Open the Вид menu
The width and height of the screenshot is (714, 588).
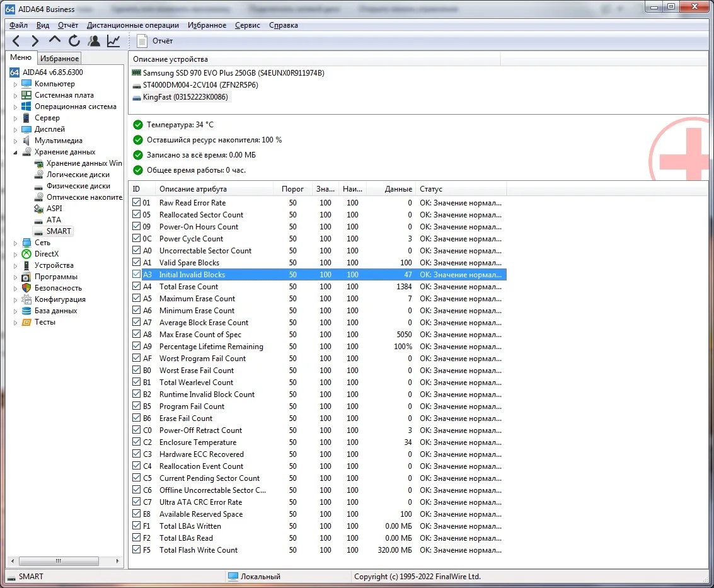(x=43, y=25)
